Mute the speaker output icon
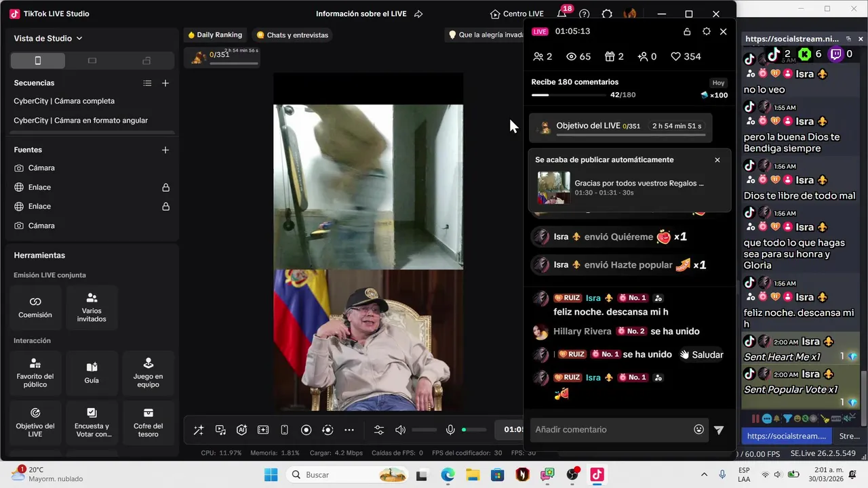 [400, 430]
